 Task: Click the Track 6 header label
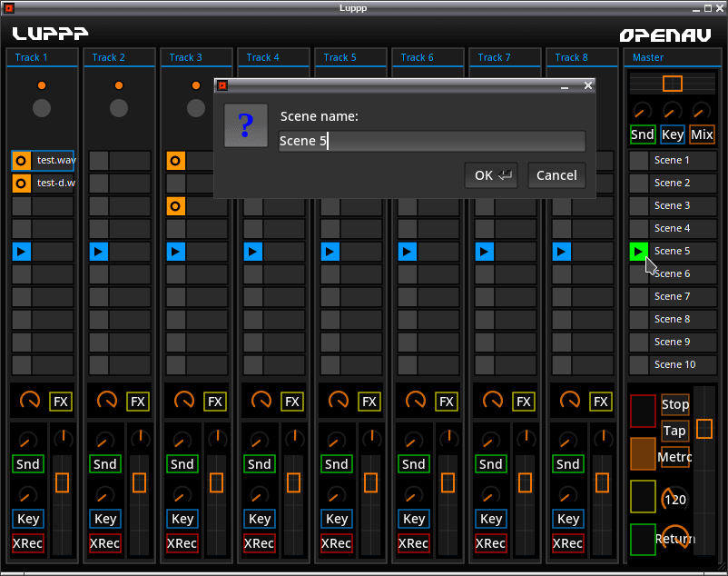[x=417, y=57]
